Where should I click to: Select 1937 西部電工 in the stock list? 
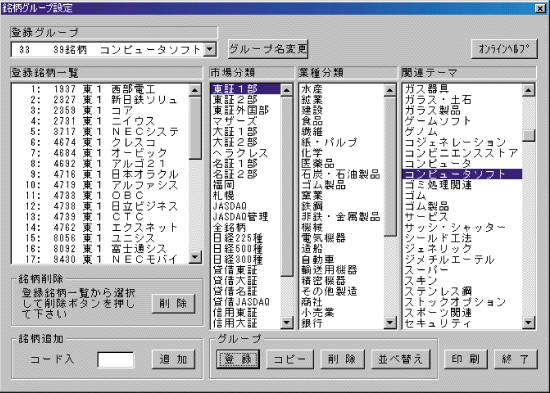(100, 89)
